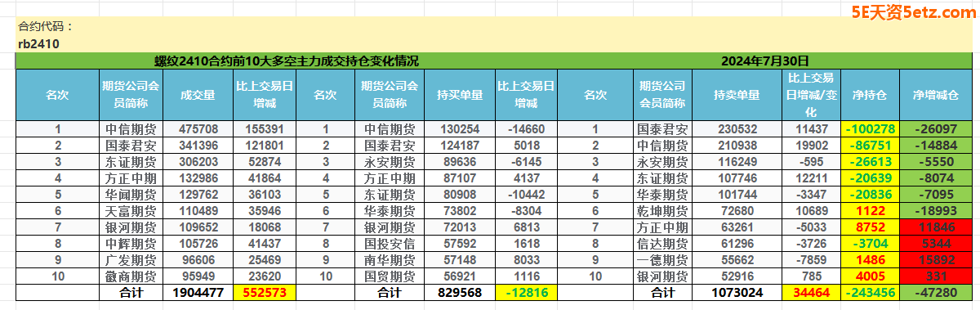The width and height of the screenshot is (980, 310).
Task: Click the yellow total cell 34464
Action: (812, 292)
